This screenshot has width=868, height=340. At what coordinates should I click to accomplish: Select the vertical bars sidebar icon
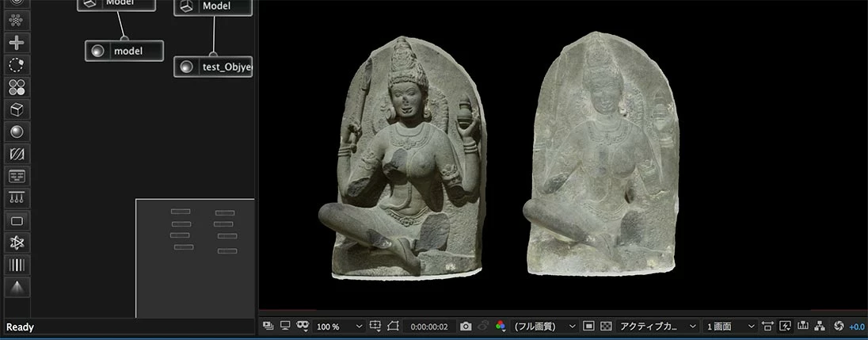17,266
